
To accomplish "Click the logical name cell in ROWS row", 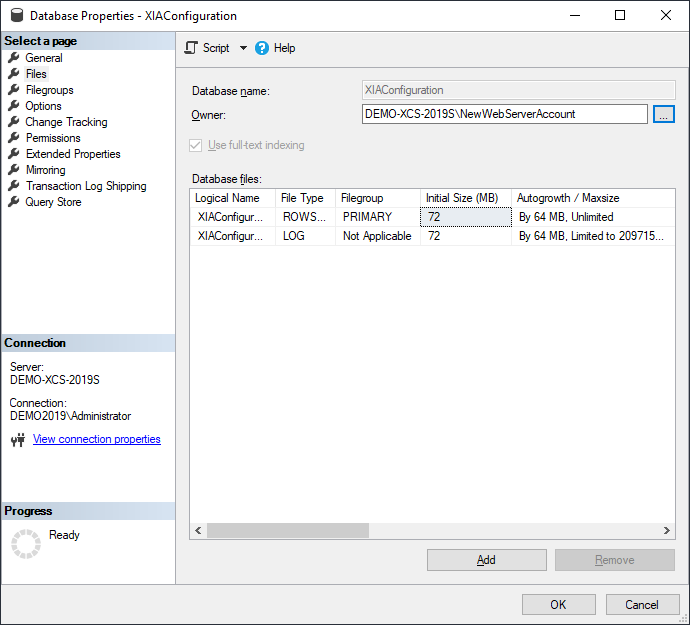I will click(x=233, y=217).
